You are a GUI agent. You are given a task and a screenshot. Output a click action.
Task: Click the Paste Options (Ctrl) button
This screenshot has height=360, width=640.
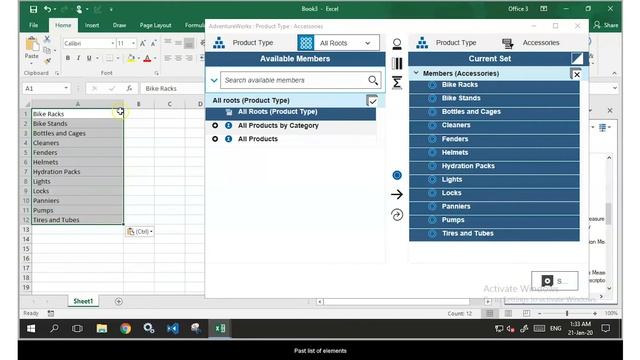(140, 231)
